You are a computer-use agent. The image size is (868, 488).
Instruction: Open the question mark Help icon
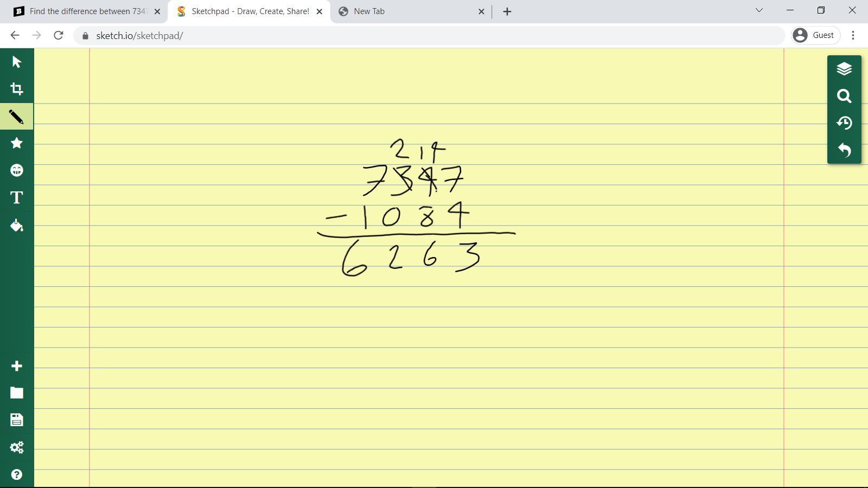(x=17, y=474)
